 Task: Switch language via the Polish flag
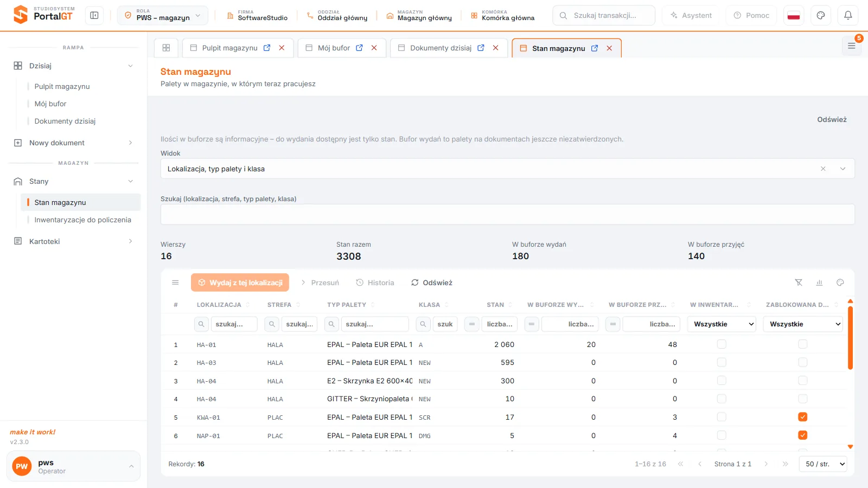point(794,16)
